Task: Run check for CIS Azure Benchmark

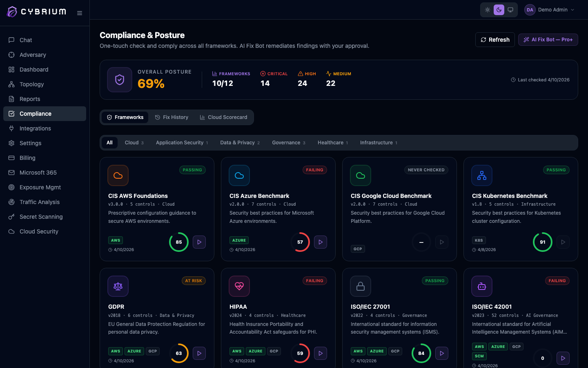Action: (321, 242)
